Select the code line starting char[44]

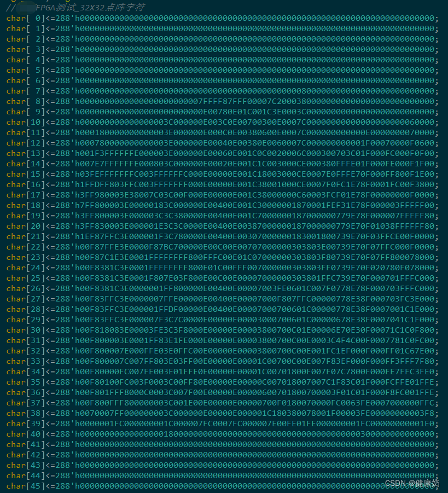click(x=222, y=475)
